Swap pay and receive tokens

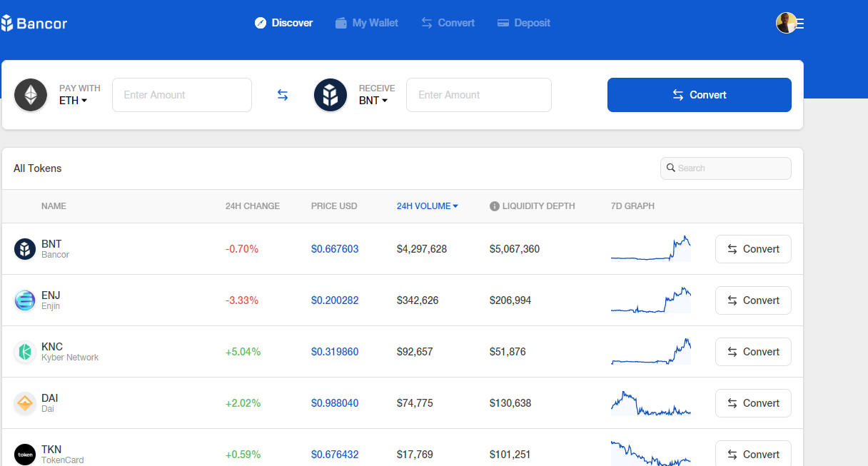click(283, 95)
